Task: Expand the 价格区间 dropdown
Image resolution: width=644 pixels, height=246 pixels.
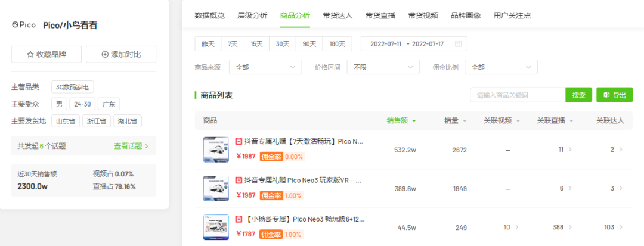Action: (383, 67)
